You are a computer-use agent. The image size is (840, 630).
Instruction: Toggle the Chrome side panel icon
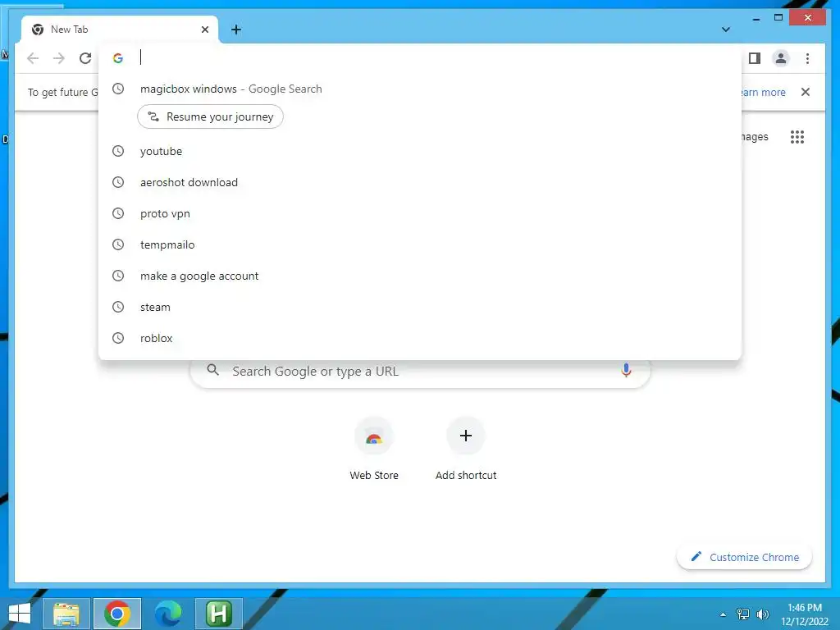(x=755, y=58)
